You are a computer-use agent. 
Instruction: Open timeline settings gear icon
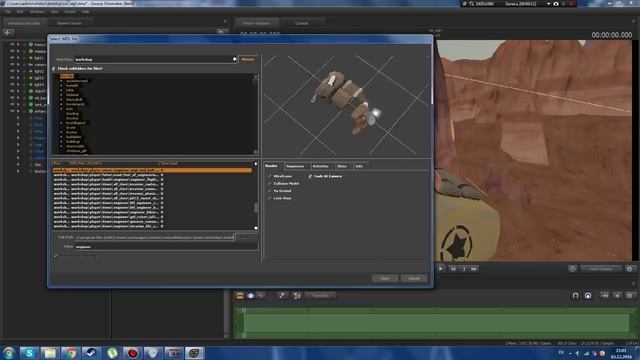(x=629, y=296)
